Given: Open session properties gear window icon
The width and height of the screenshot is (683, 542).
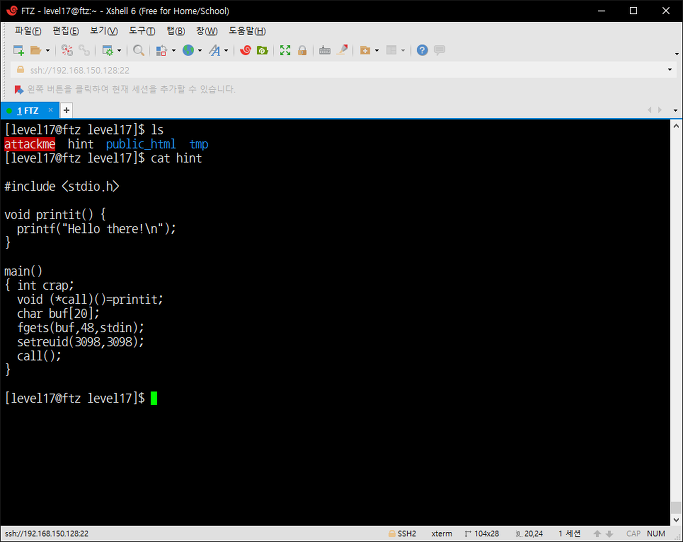Looking at the screenshot, I should [x=107, y=51].
